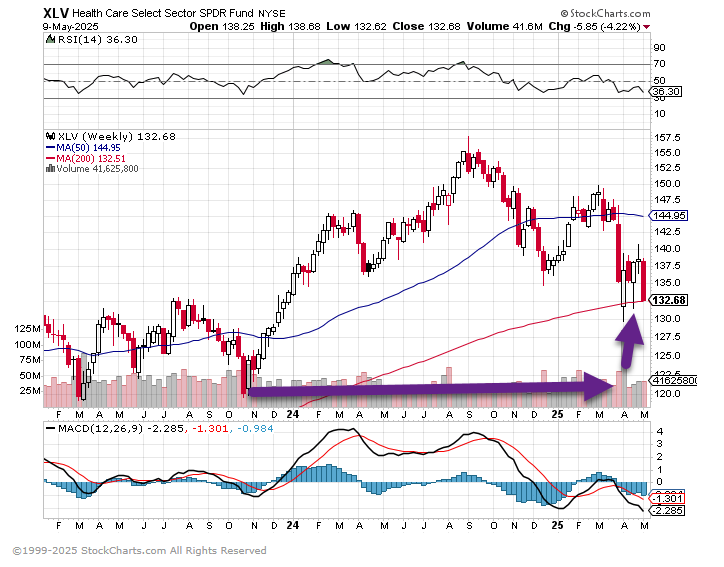Click 'Health Care Select Sector SPDR Fund' name
Screen dimensions: 724x567
[163, 13]
